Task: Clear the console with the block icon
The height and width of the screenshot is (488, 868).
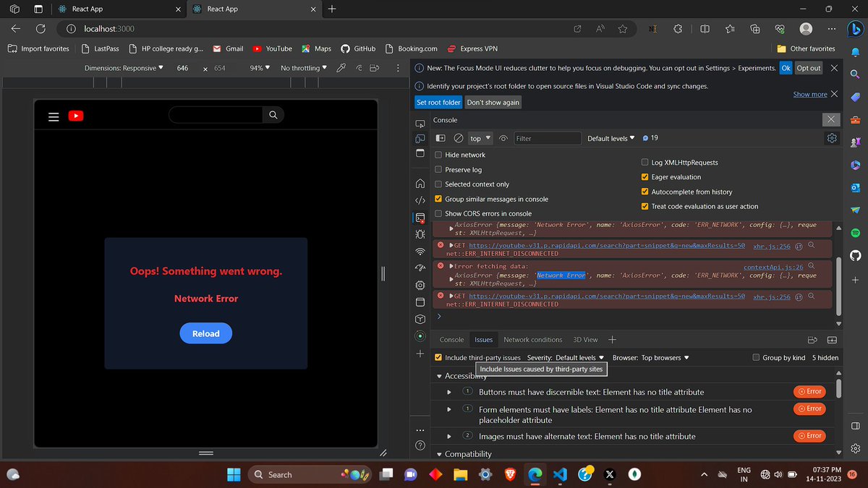Action: [458, 138]
